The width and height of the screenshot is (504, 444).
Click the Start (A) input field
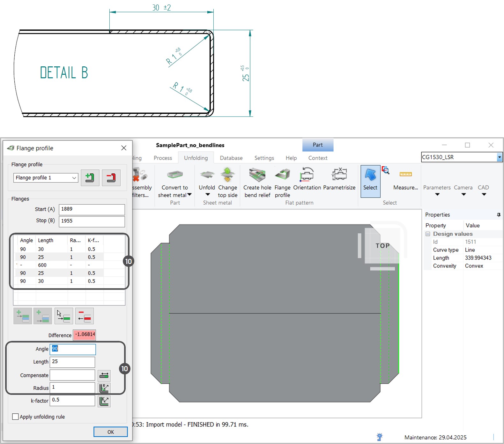(x=92, y=209)
